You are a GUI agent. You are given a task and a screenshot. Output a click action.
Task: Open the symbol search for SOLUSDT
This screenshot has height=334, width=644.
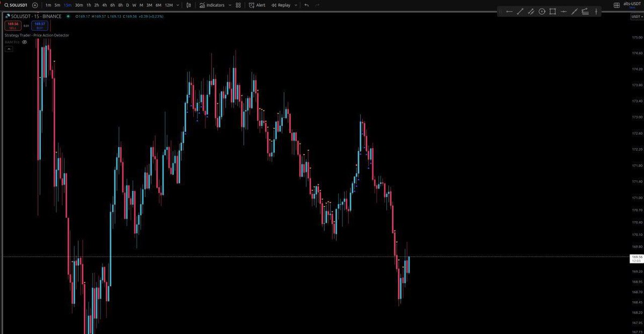(16, 5)
